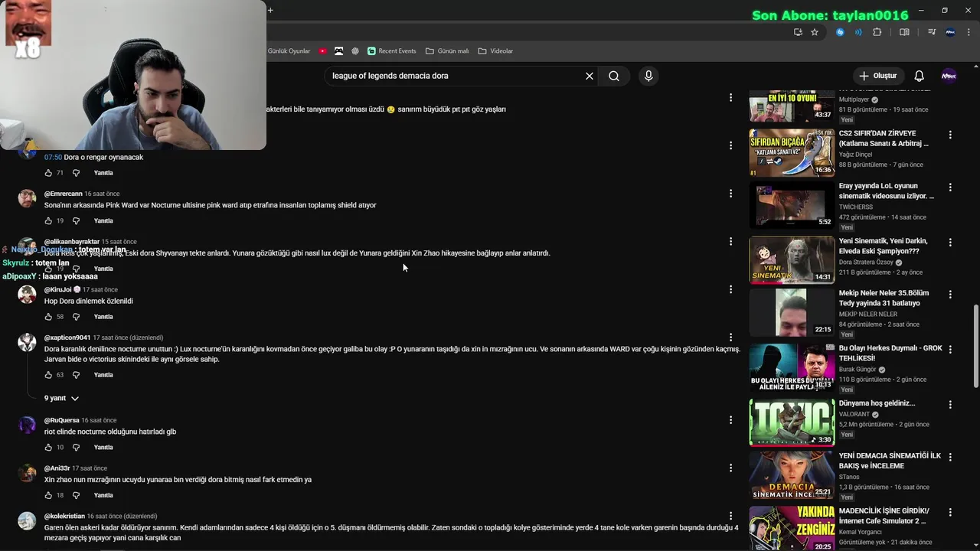
Task: Dislike @KiruJoi's comment
Action: coord(76,317)
